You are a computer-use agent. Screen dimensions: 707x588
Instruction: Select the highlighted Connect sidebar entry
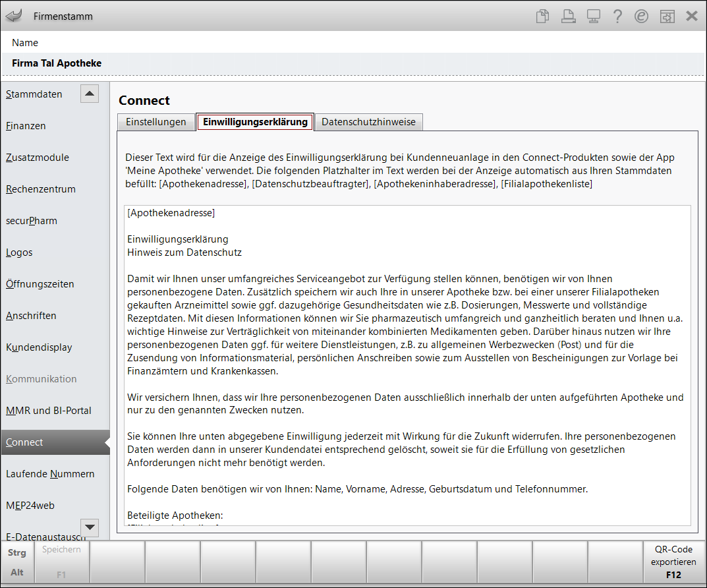pos(55,442)
